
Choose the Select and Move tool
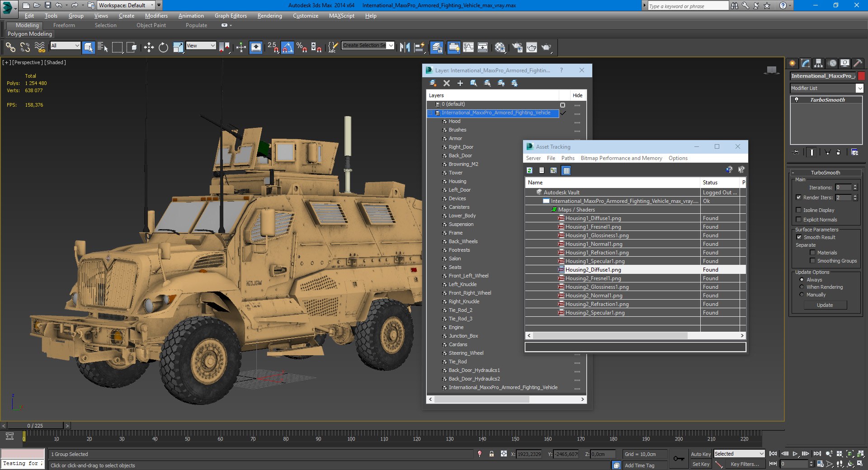149,47
